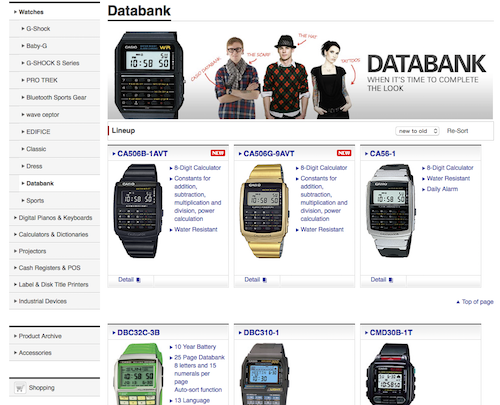500x405 pixels.
Task: Click the Re-Sort button
Action: pos(457,131)
